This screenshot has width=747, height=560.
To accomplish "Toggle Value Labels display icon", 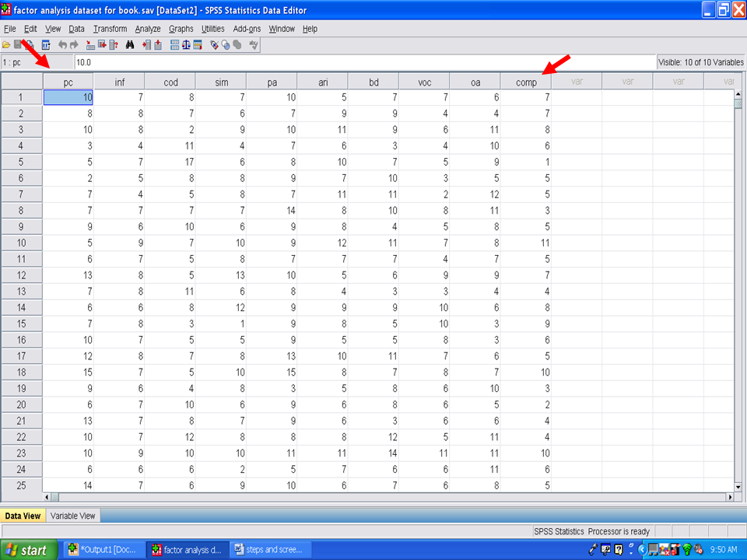I will (216, 45).
